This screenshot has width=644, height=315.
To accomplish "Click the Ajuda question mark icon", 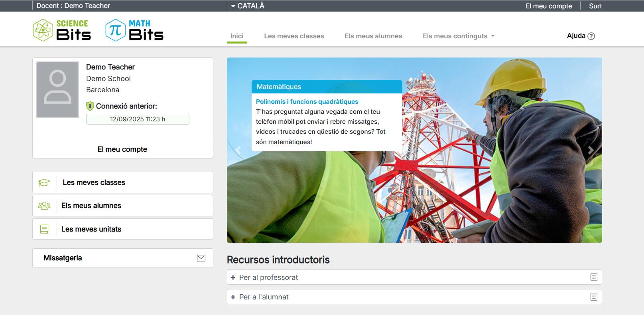I will click(591, 36).
